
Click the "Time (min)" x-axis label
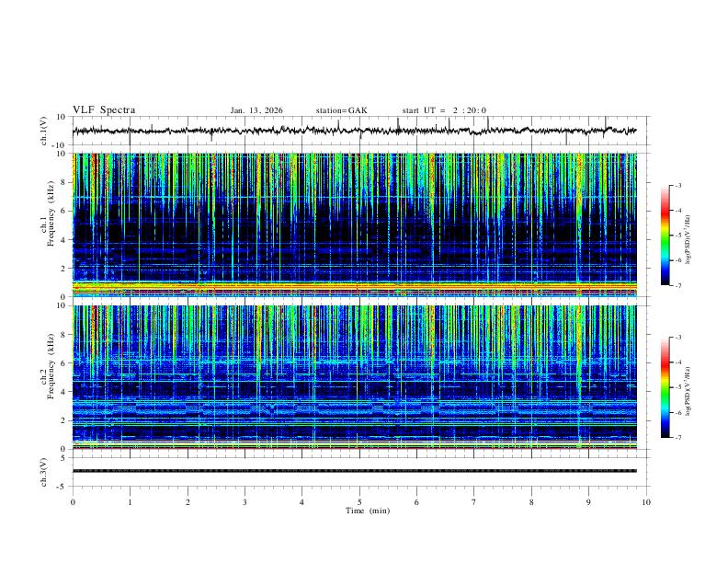click(x=368, y=511)
